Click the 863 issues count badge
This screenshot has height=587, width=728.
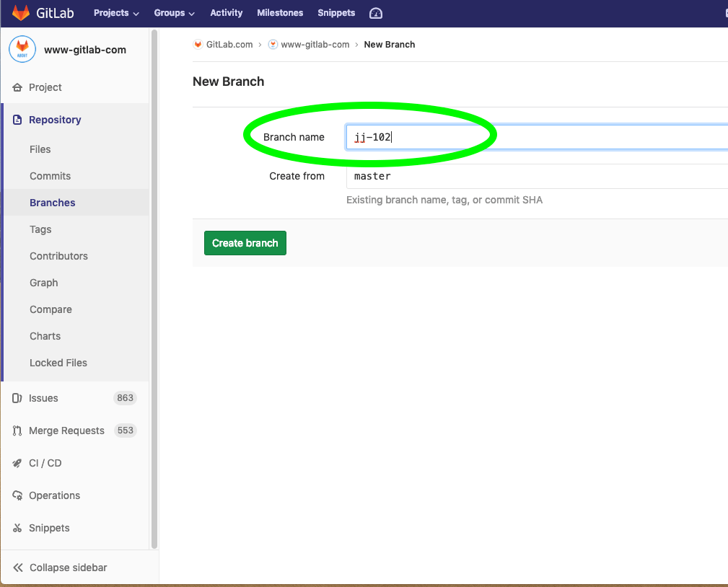point(126,398)
